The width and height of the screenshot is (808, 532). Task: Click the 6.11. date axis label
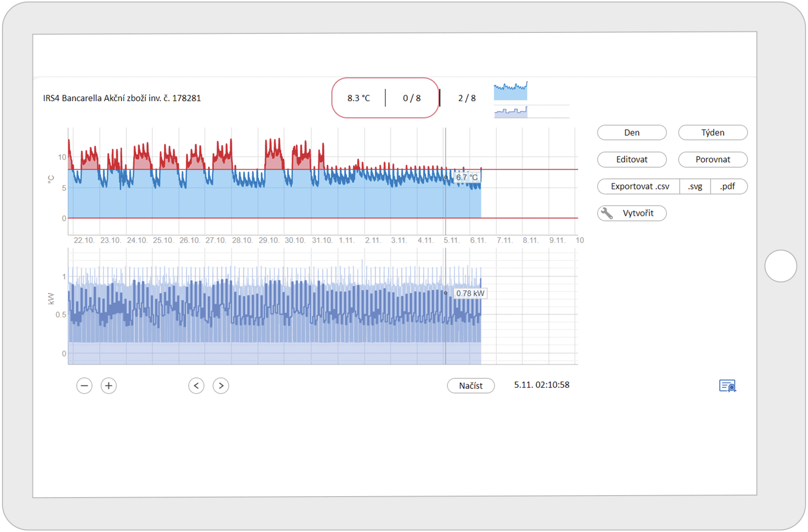pyautogui.click(x=478, y=240)
